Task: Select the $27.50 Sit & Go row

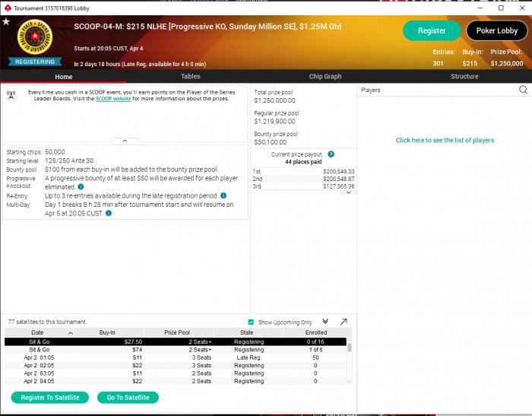Action: 176,341
